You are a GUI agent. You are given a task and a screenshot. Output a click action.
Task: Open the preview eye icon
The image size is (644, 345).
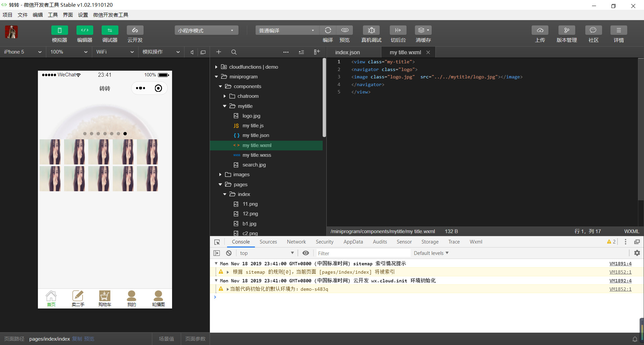point(344,30)
